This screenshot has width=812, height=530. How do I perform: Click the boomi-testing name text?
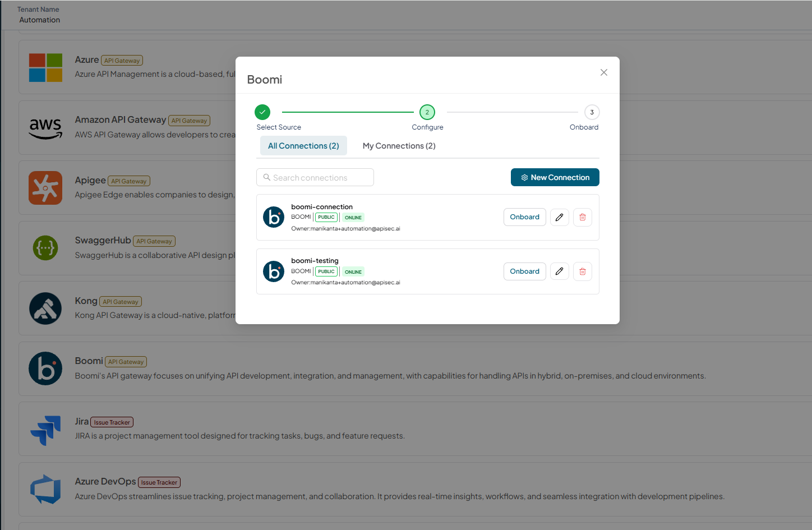(315, 261)
